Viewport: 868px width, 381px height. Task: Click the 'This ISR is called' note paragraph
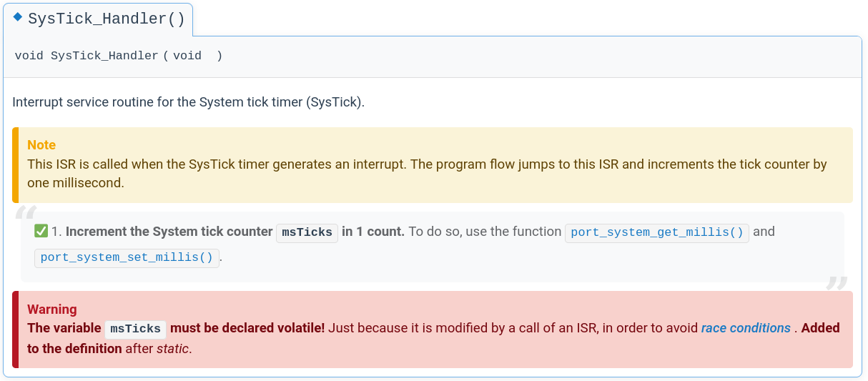pos(427,164)
